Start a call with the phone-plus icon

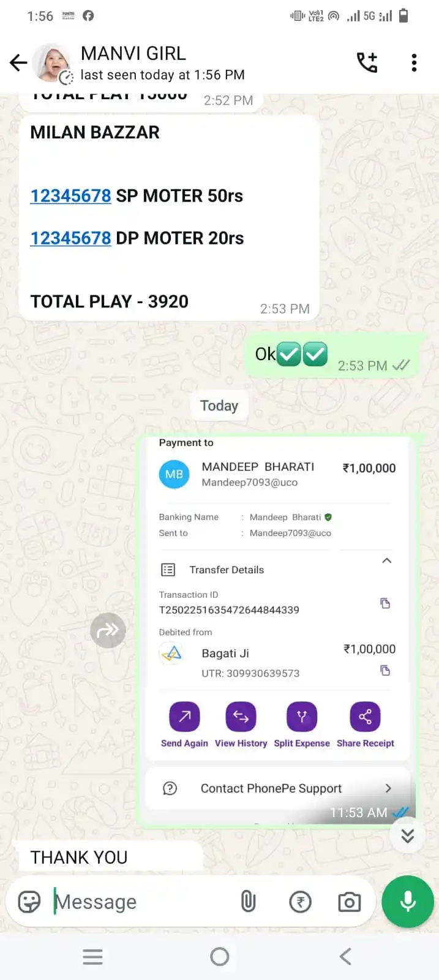(x=367, y=62)
